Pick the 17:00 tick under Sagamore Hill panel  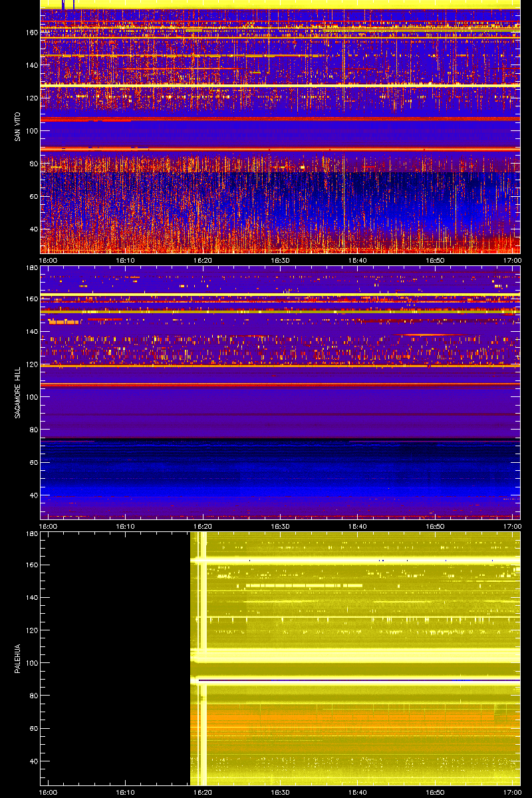tap(512, 527)
